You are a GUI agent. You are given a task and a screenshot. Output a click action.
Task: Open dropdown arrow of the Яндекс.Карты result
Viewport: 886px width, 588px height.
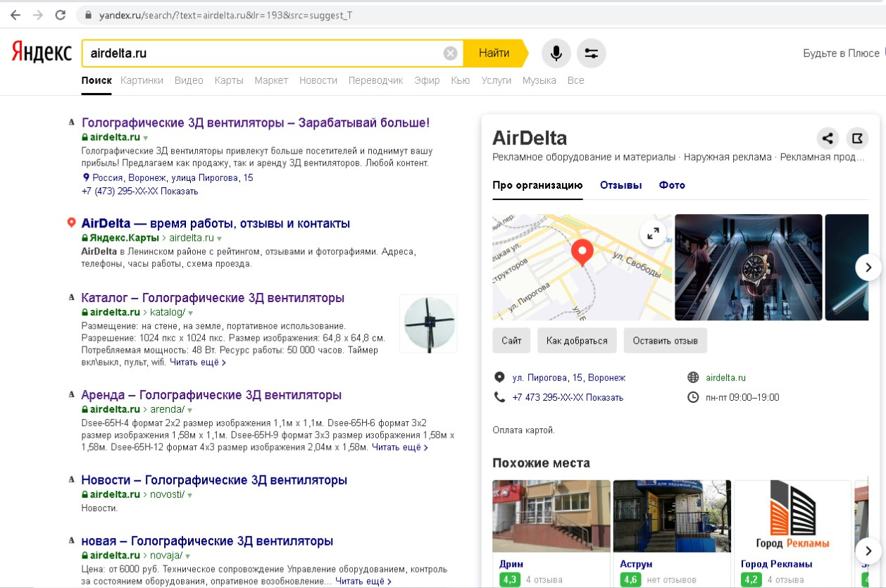click(x=219, y=239)
